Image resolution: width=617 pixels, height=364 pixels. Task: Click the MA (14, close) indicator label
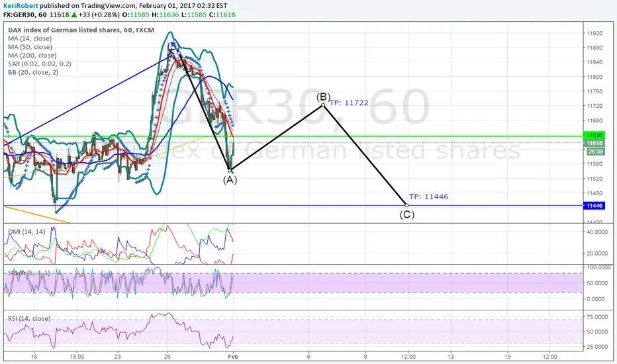[30, 38]
